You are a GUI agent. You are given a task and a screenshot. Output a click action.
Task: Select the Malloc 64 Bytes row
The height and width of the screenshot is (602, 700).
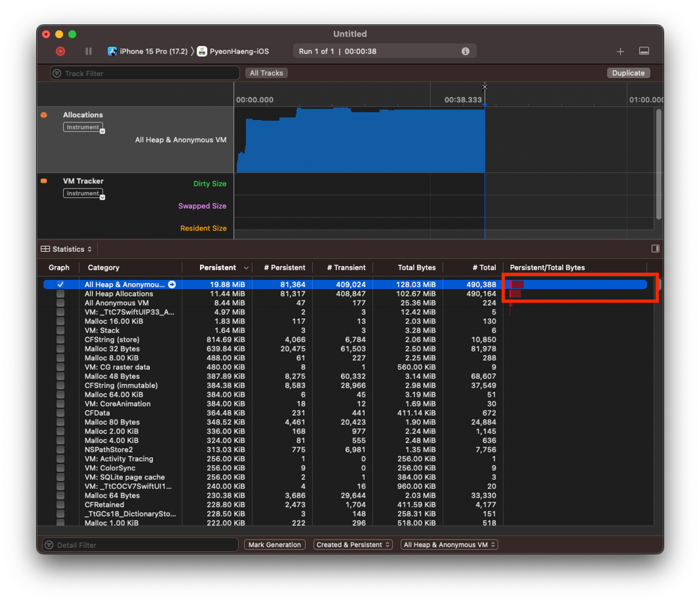click(x=345, y=496)
